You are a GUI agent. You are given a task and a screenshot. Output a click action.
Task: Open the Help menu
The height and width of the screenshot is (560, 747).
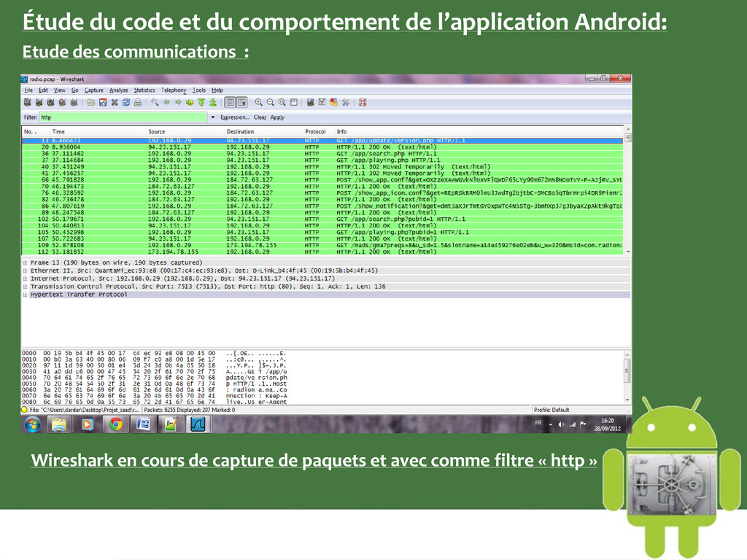coord(217,90)
